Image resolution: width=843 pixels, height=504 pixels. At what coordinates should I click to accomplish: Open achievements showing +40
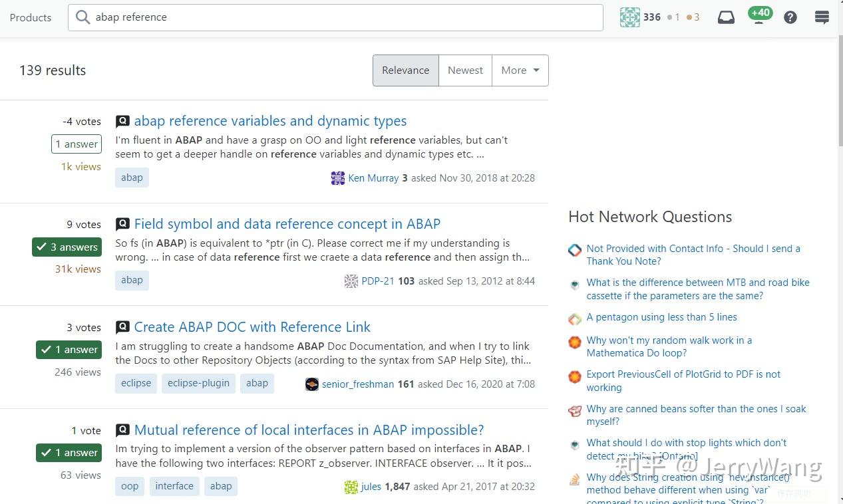[759, 15]
